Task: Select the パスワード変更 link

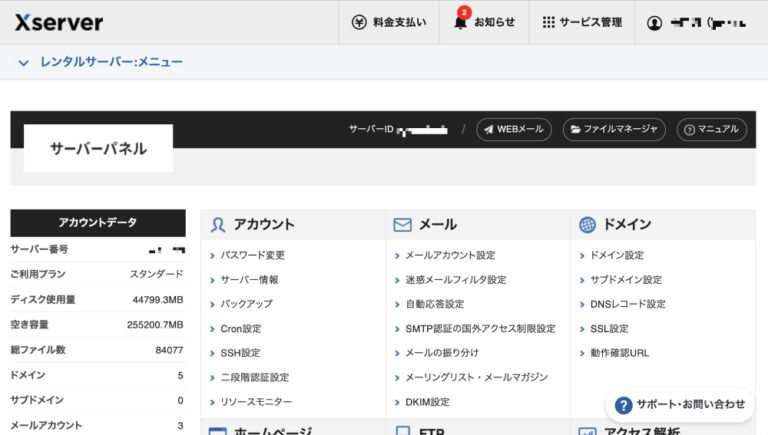Action: click(x=253, y=255)
